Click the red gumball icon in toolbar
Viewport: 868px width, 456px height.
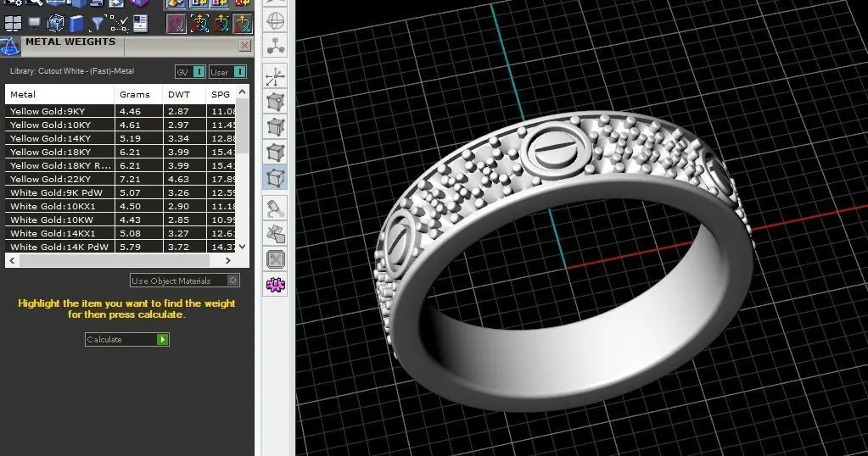[x=176, y=23]
